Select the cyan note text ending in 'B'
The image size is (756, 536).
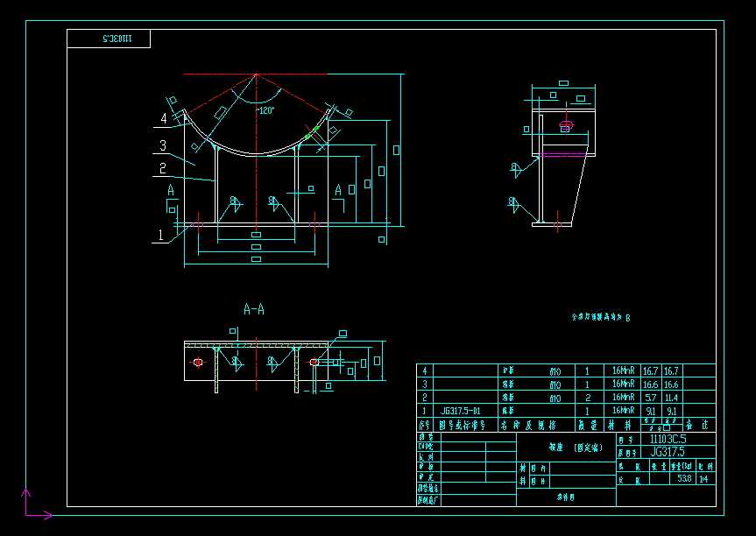601,317
